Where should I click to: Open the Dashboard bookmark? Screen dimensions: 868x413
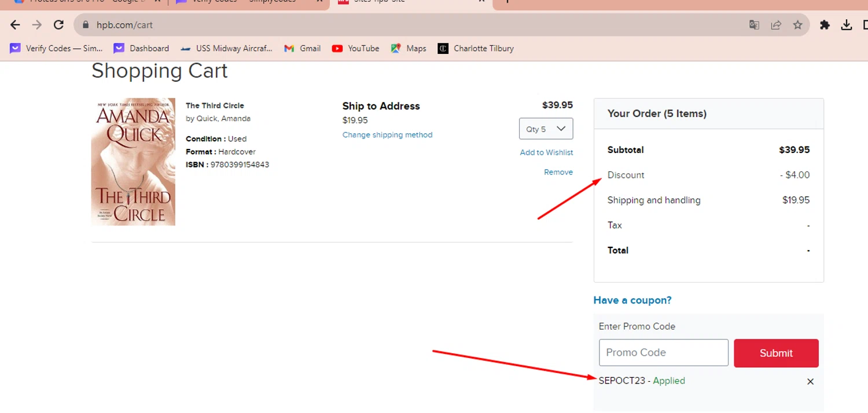[x=141, y=49]
